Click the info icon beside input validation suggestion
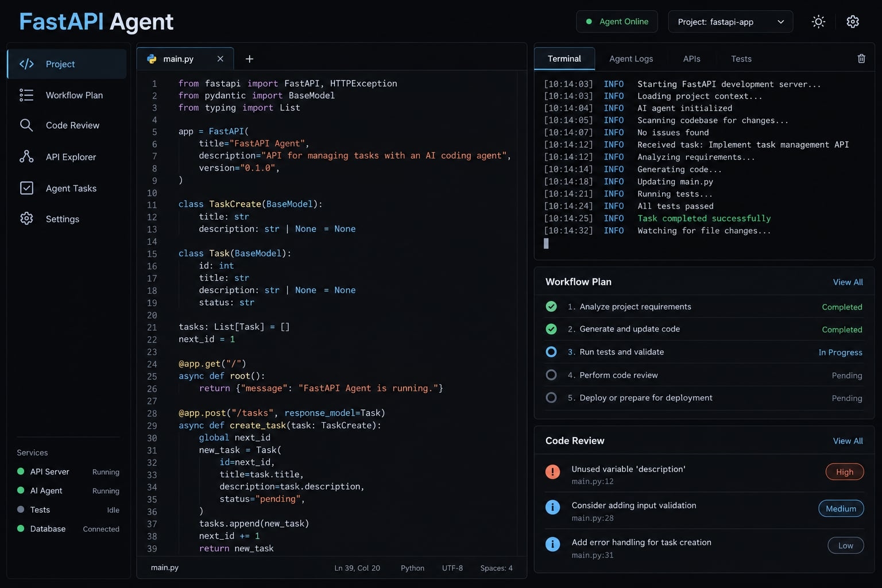The width and height of the screenshot is (882, 588). (552, 507)
